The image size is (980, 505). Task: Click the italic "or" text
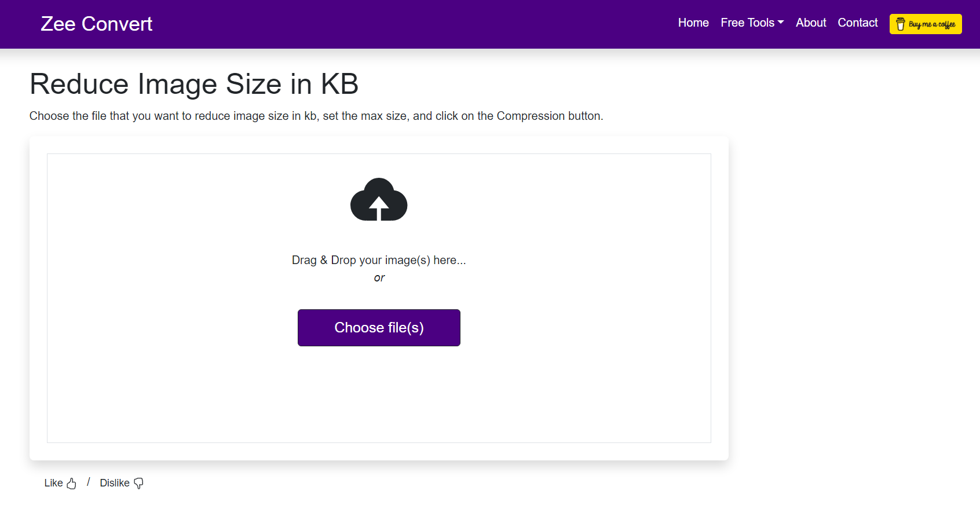379,278
